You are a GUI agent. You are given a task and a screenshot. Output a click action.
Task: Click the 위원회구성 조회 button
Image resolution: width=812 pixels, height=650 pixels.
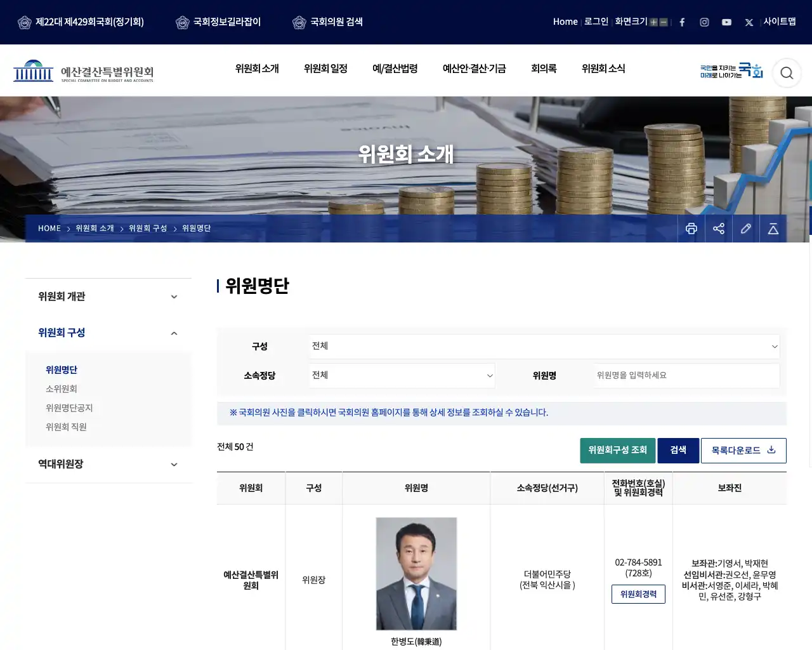point(618,450)
